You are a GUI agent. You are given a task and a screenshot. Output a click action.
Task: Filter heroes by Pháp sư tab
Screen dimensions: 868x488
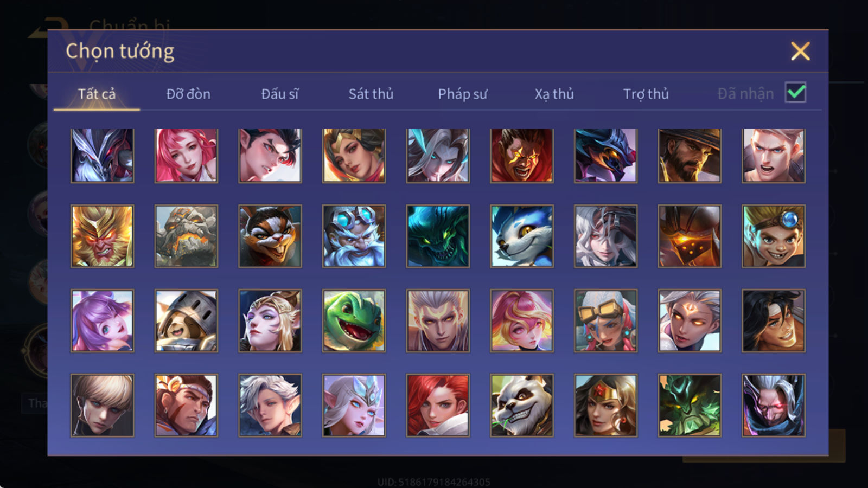(462, 94)
